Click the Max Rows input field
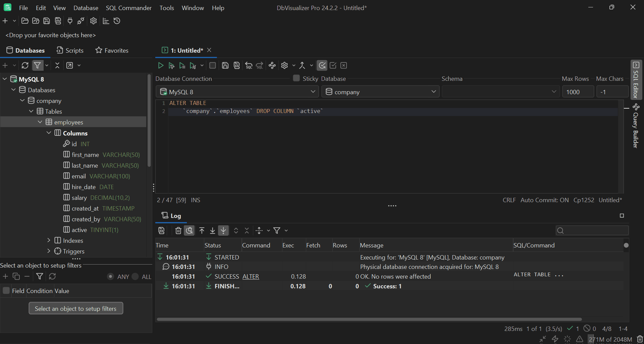Screen dimensions: 644x344 click(x=578, y=92)
